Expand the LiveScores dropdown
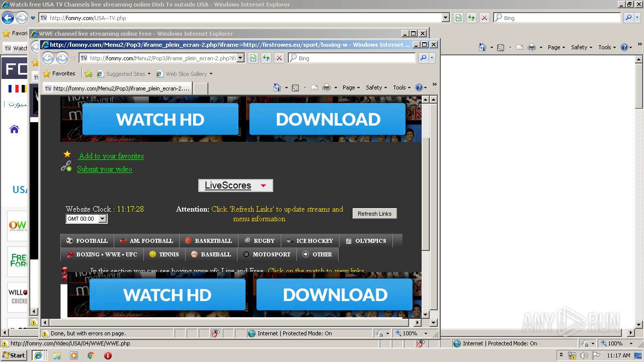644x362 pixels. tap(235, 186)
